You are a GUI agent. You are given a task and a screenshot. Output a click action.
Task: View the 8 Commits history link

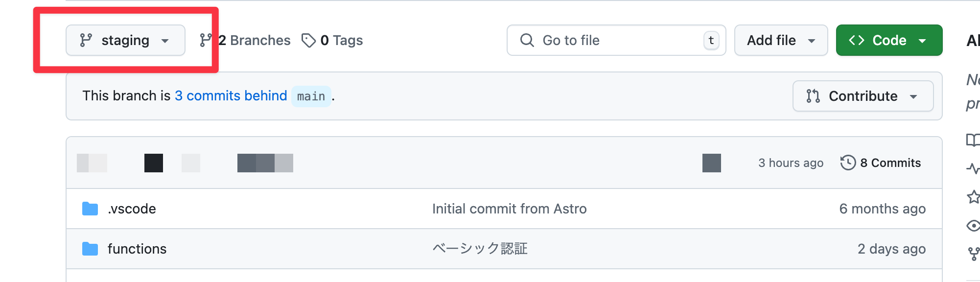pos(890,163)
